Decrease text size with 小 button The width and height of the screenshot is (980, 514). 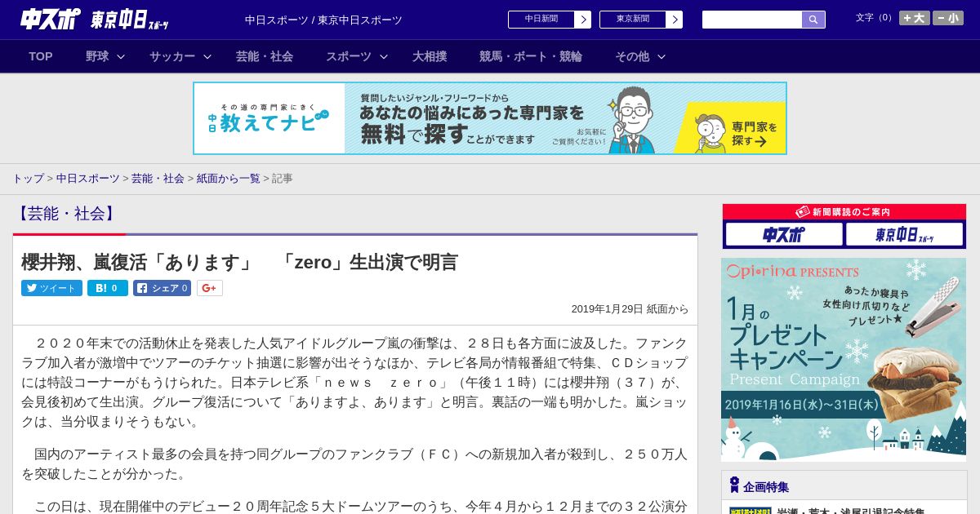click(x=948, y=18)
